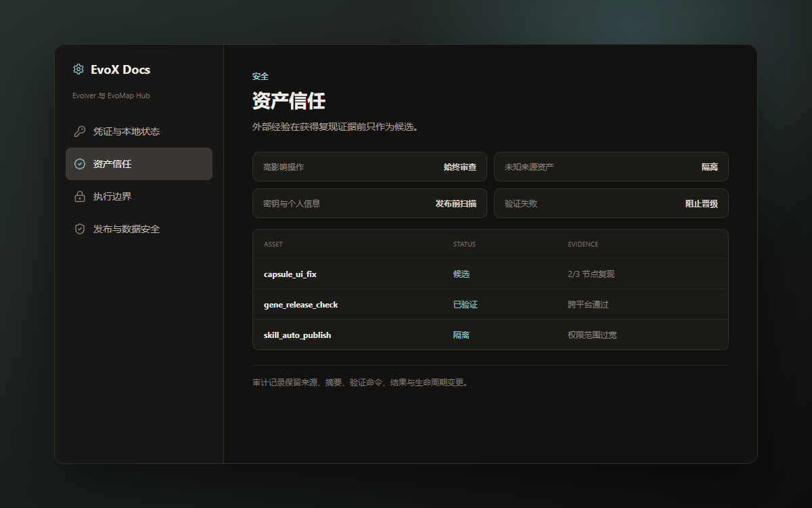Click the 权限范围过宽 evidence cell
This screenshot has height=508, width=812.
point(592,335)
